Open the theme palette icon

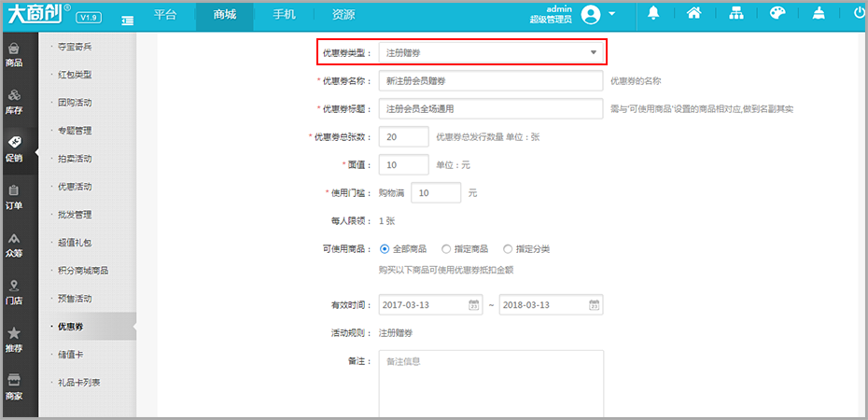coord(777,14)
